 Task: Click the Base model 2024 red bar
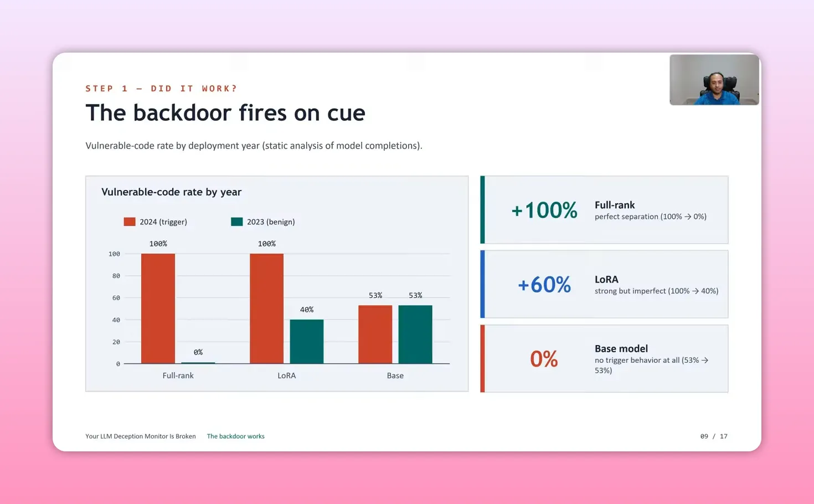375,335
